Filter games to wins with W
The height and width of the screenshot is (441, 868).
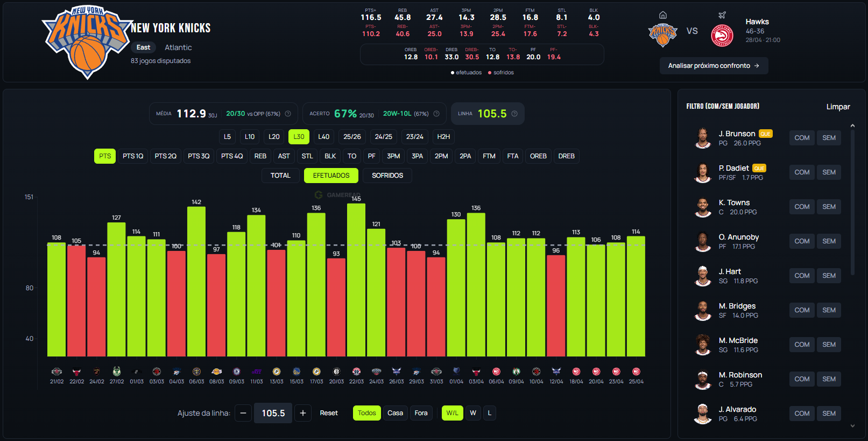[x=473, y=413]
